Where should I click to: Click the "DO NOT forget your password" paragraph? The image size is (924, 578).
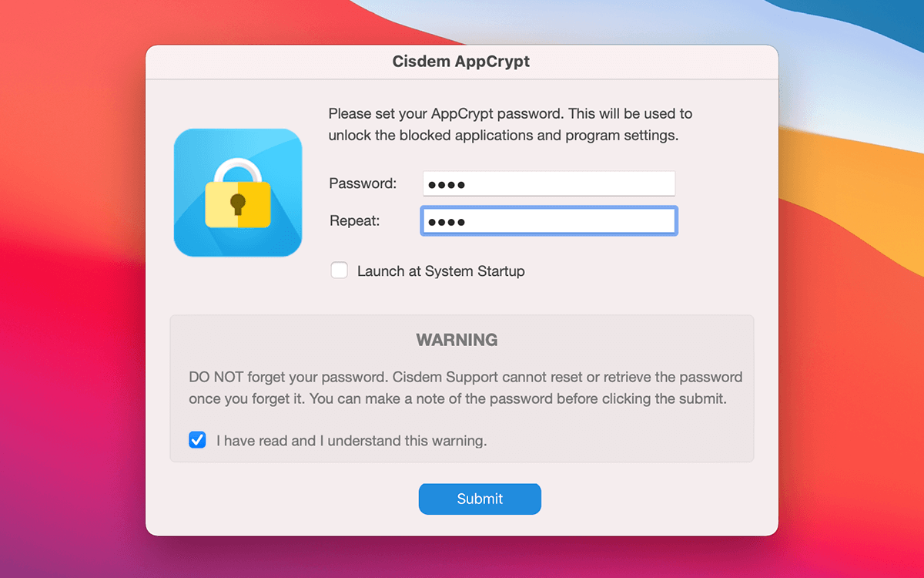tap(466, 388)
